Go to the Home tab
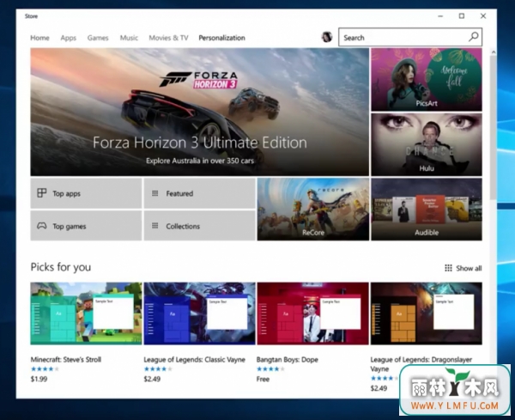 point(39,38)
